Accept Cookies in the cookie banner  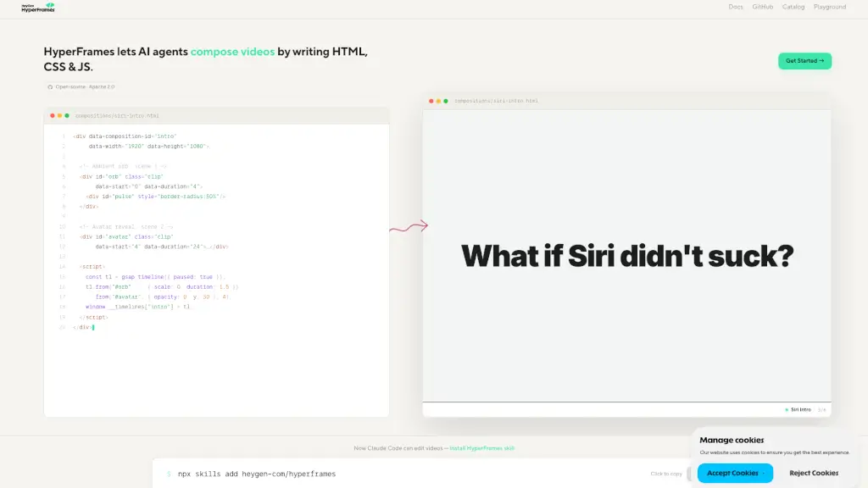[735, 473]
